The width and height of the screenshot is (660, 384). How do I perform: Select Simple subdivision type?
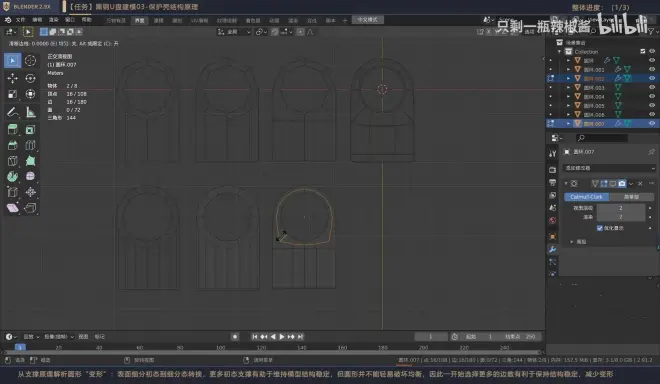click(x=631, y=197)
